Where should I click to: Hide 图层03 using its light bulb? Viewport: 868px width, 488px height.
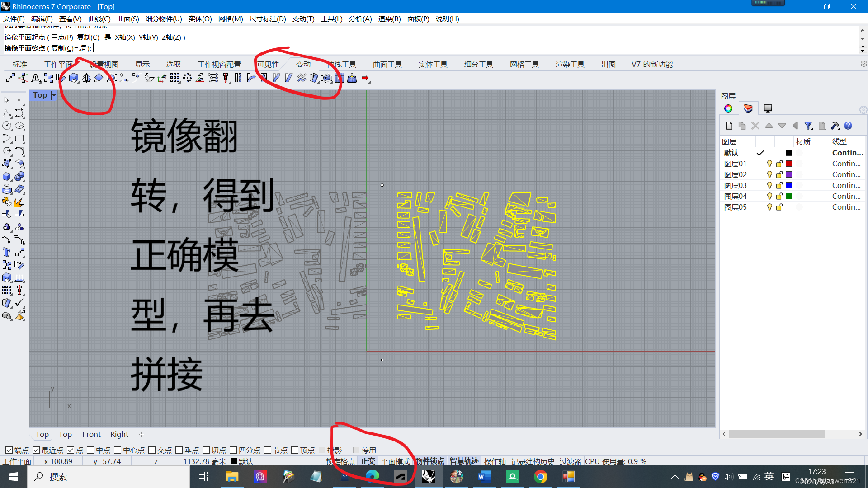[769, 186]
